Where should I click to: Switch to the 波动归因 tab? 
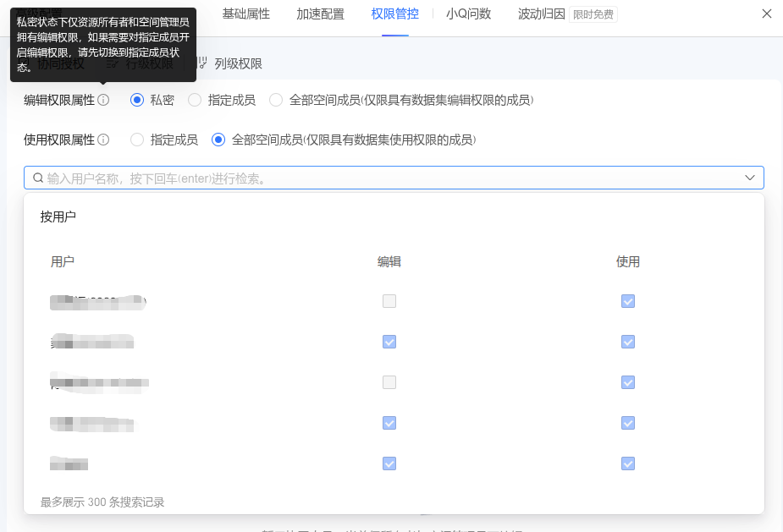[541, 14]
